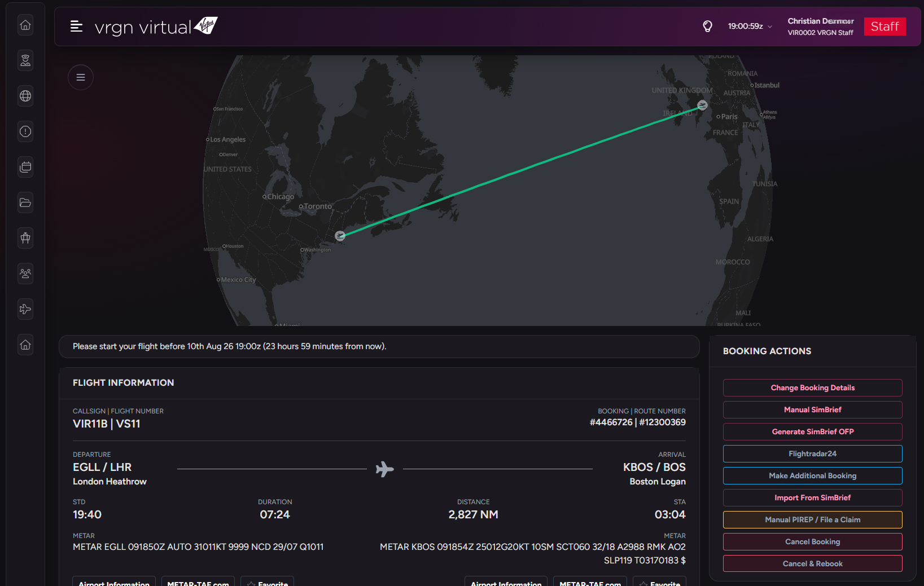Click the BOOKING ACTIONS heading
This screenshot has height=586, width=924.
tap(767, 351)
